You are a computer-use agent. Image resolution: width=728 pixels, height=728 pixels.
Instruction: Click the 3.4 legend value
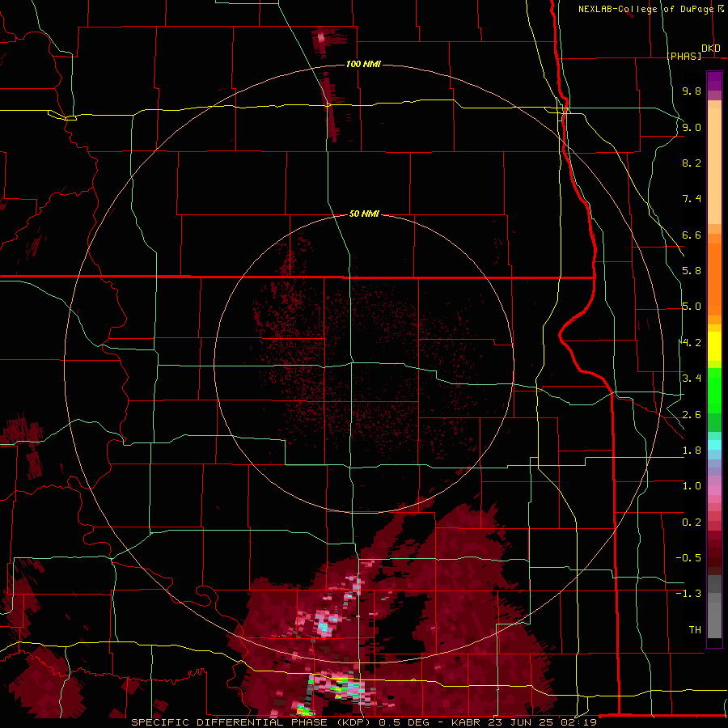(692, 379)
